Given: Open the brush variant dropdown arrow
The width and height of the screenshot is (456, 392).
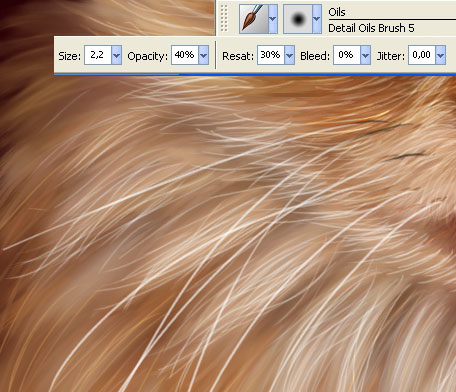Looking at the screenshot, I should pos(317,19).
